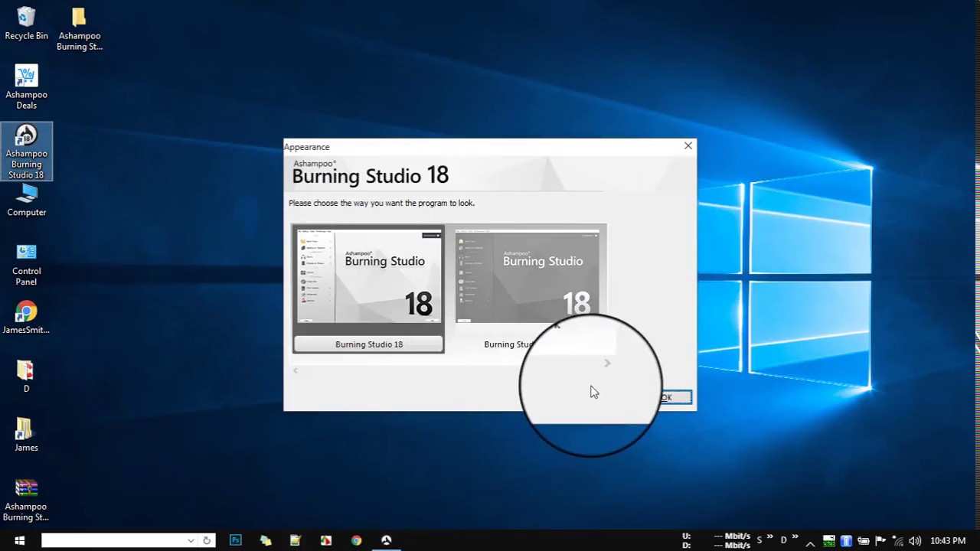Expand the taskbar address bar dropdown
This screenshot has width=980, height=551.
pos(191,540)
